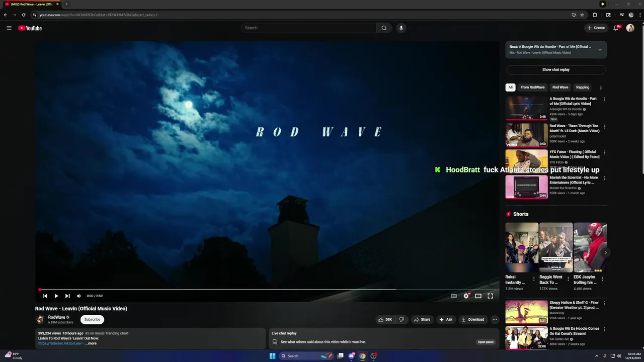Dislike this video

pyautogui.click(x=401, y=319)
